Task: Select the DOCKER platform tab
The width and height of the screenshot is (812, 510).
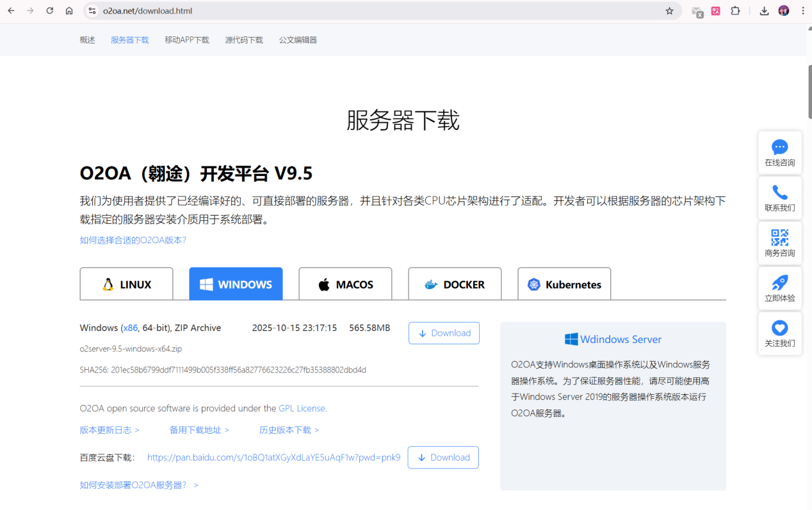Action: coord(455,284)
